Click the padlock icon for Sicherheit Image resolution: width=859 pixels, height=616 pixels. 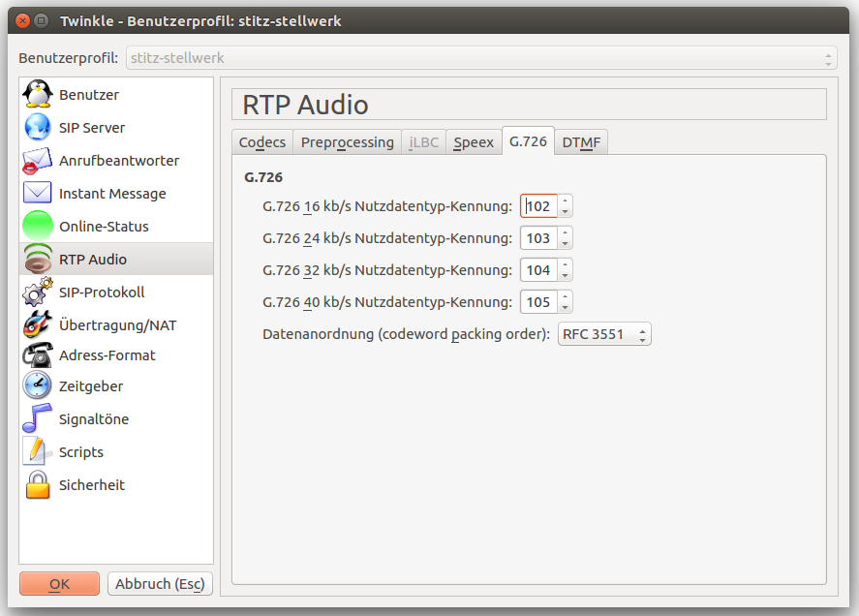(37, 484)
